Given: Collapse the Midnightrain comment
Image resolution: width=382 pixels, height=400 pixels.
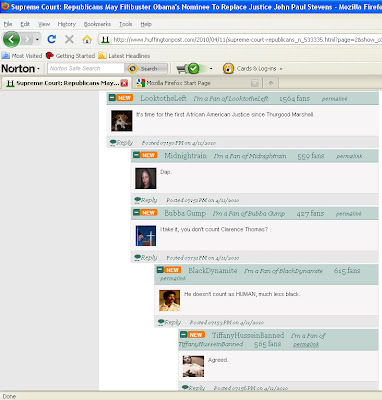Looking at the screenshot, I should click(x=136, y=155).
